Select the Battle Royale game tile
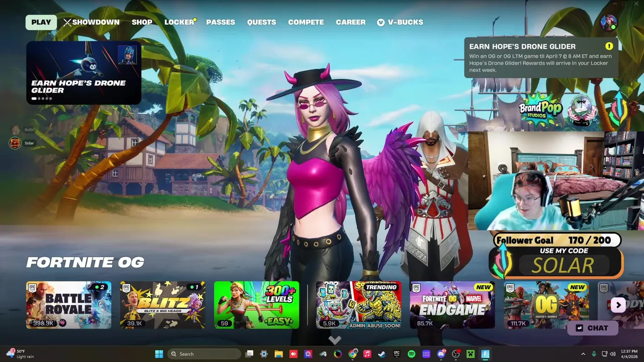 [69, 305]
